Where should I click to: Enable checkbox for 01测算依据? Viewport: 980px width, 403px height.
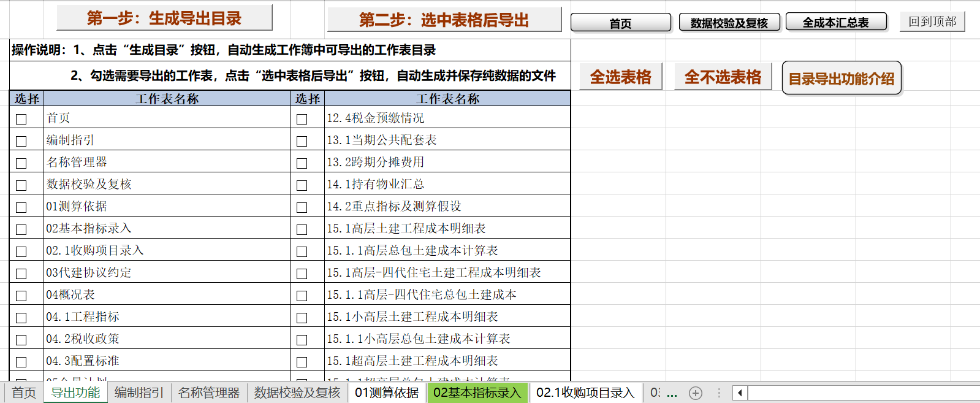click(21, 207)
